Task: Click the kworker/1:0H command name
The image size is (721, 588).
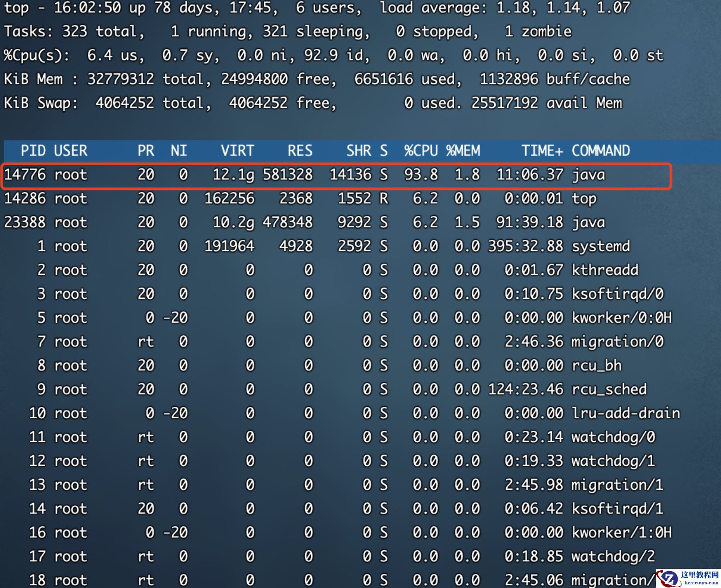Action: [622, 533]
